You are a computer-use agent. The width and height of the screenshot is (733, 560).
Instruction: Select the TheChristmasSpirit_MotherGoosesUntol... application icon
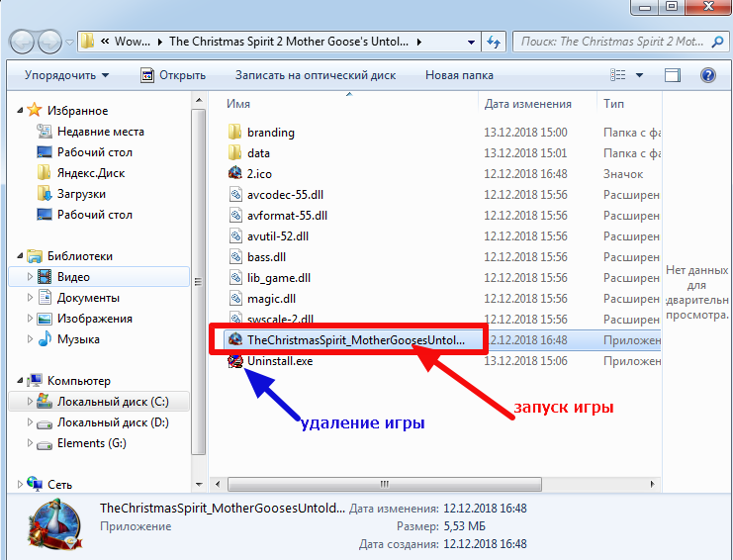point(235,339)
